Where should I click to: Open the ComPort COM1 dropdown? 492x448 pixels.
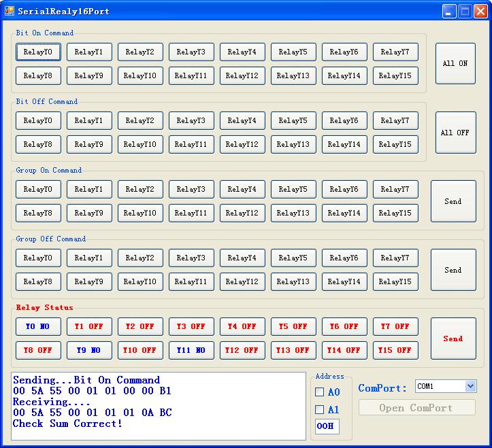(x=470, y=386)
